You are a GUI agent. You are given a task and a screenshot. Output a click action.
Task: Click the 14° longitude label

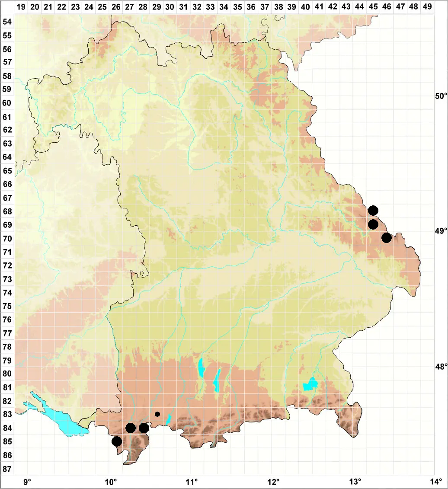[x=436, y=482]
